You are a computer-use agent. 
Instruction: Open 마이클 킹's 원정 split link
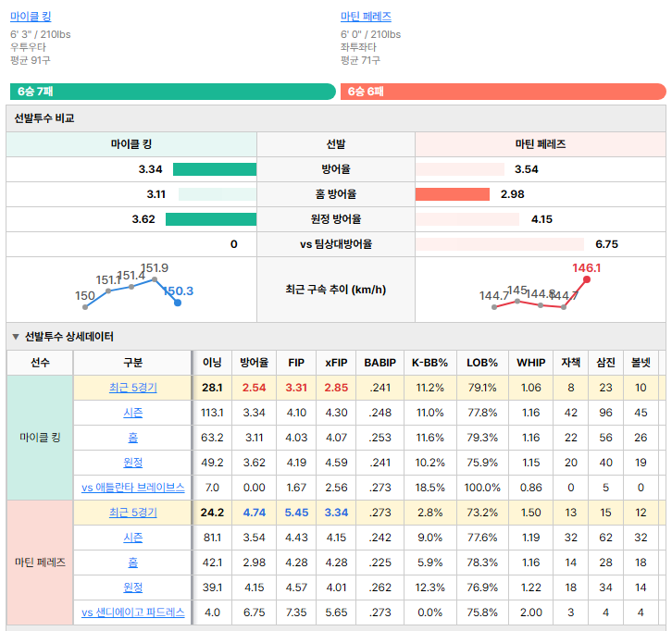(133, 463)
